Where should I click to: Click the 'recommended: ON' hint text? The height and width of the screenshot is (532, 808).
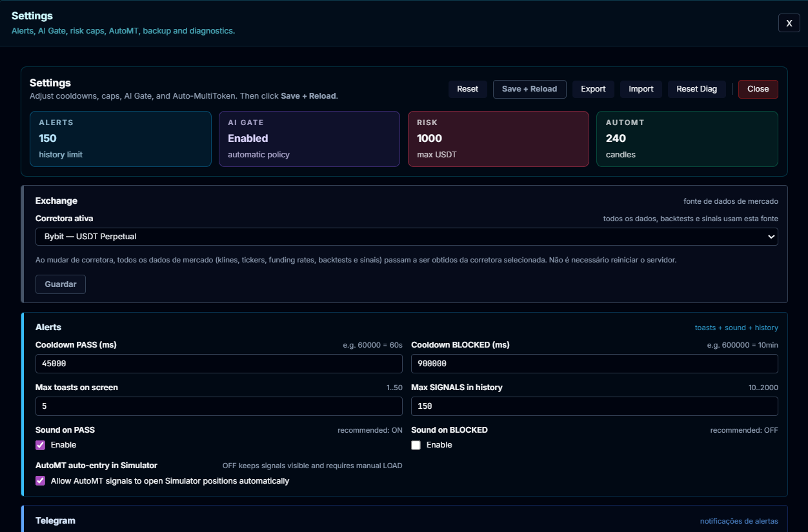(370, 430)
